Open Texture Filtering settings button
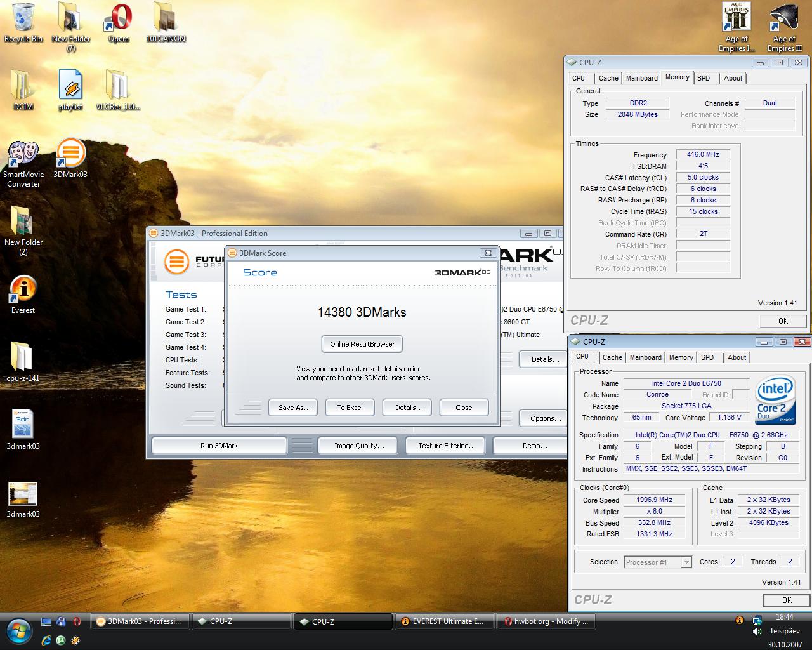 coord(447,446)
